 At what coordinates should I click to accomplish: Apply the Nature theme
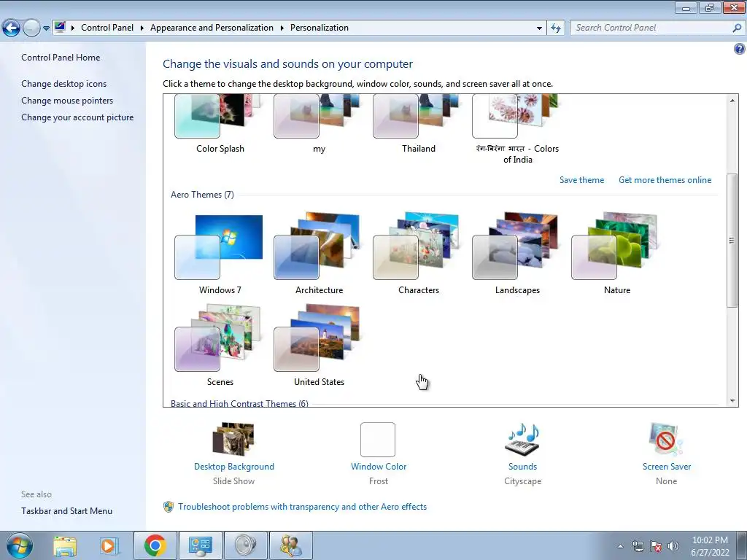(x=616, y=253)
